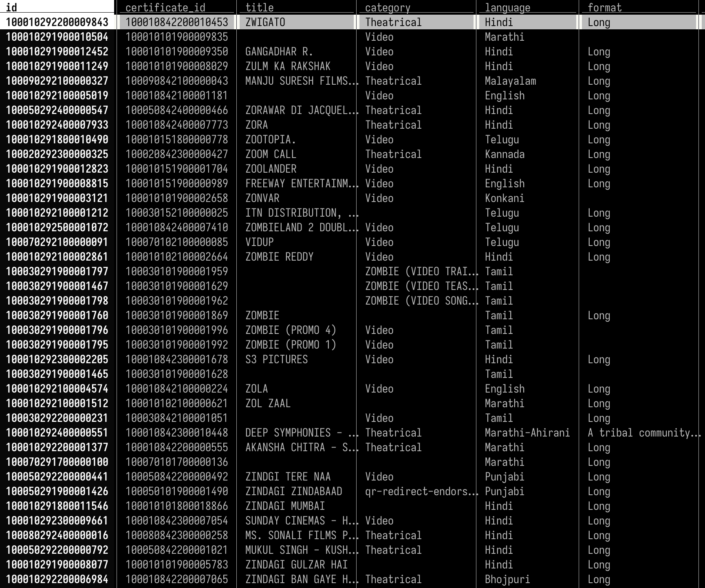Click the ZINDAGI MUMBAI title cell

(285, 506)
